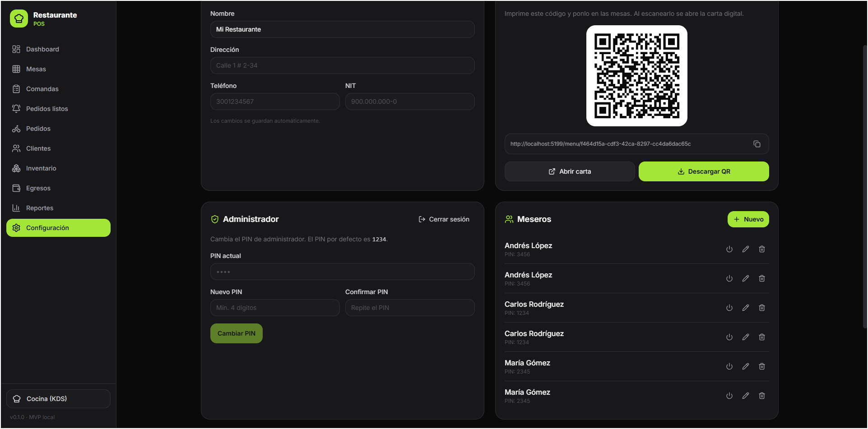Screen dimensions: 868x429
Task: Delete the last María Gómez waiter entry
Action: [x=762, y=396]
